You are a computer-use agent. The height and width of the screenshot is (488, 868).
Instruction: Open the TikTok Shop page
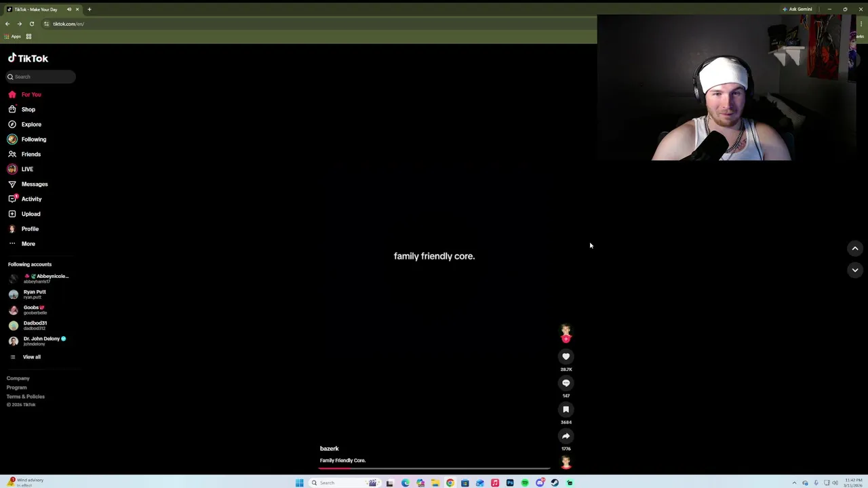22,109
